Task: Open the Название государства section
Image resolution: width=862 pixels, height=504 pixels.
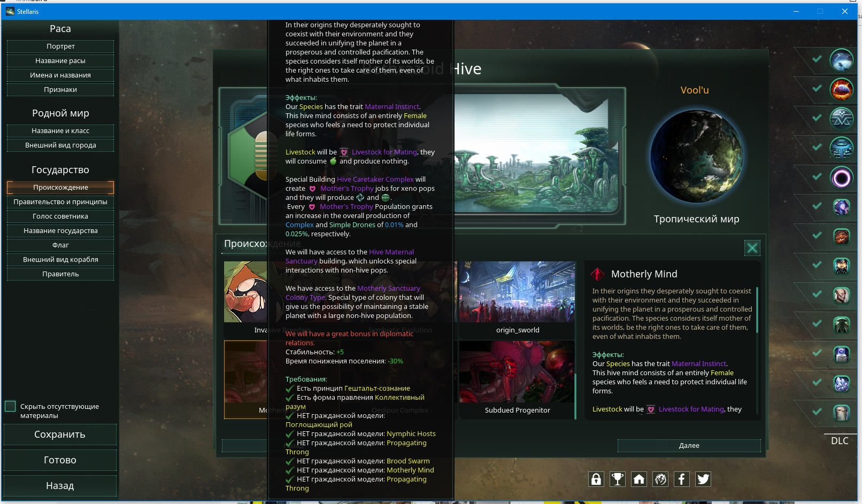Action: (x=60, y=231)
